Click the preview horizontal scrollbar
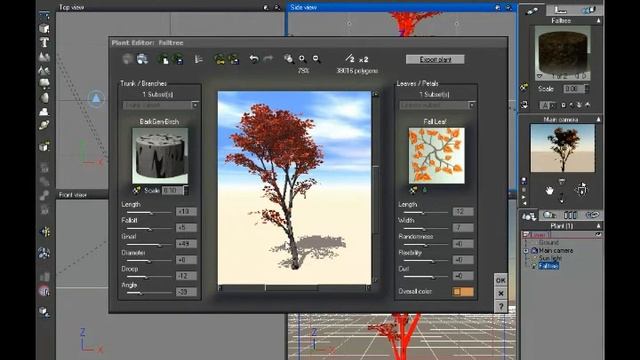Screen dimensions: 640x360 (x=294, y=288)
